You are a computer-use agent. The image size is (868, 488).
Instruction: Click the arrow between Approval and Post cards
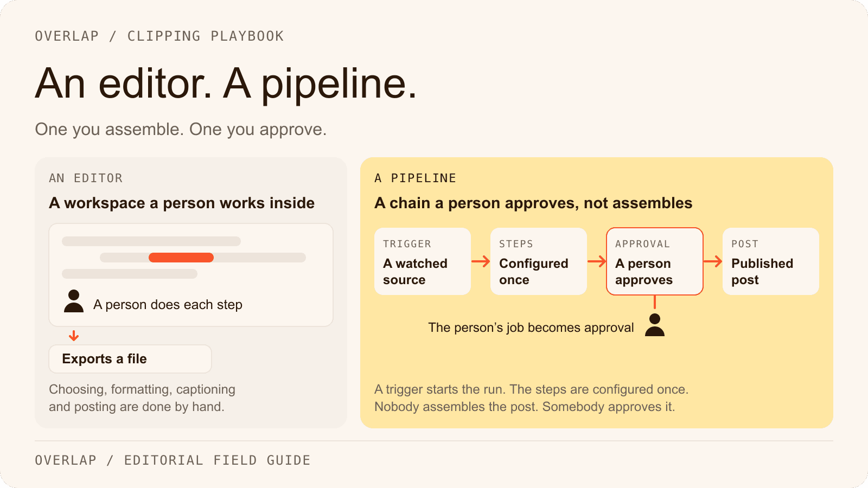click(713, 261)
